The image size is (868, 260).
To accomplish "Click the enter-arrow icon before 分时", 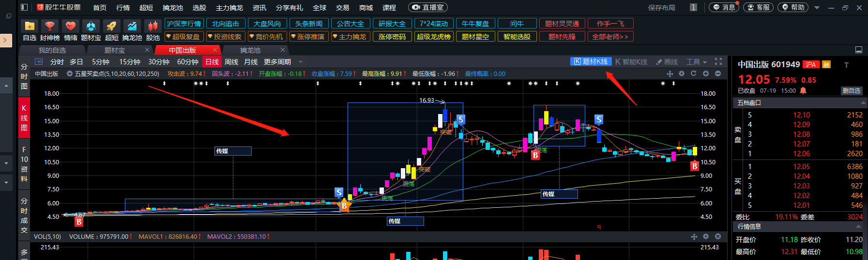I will [39, 61].
